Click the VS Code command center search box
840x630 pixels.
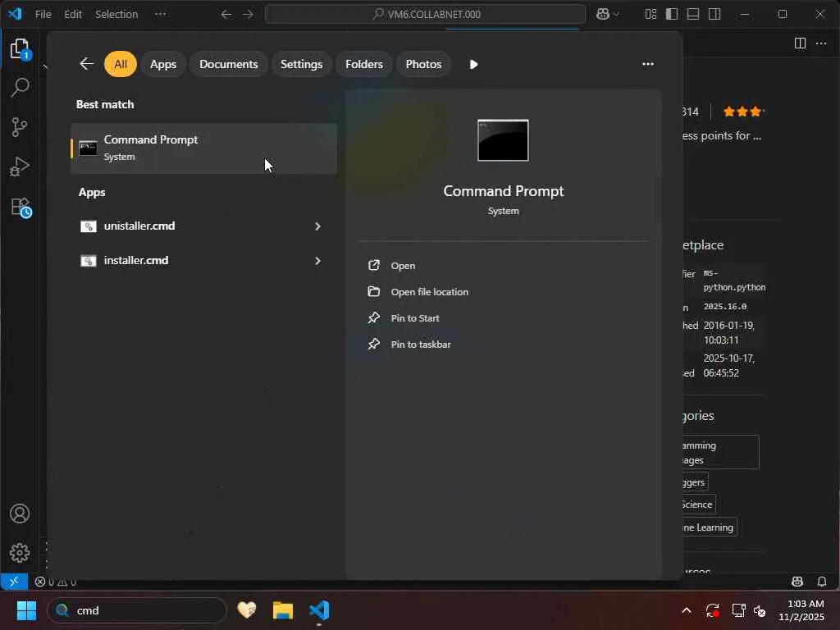(426, 15)
